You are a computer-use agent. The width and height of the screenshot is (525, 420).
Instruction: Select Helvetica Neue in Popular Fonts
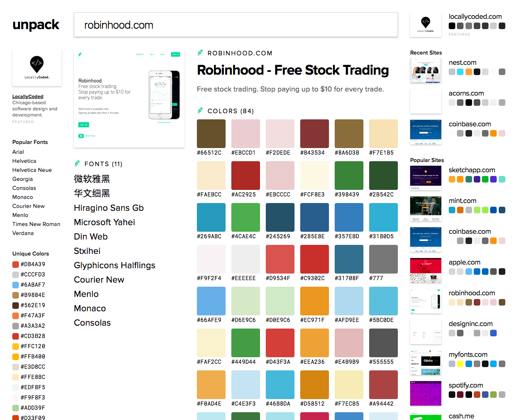click(x=32, y=170)
